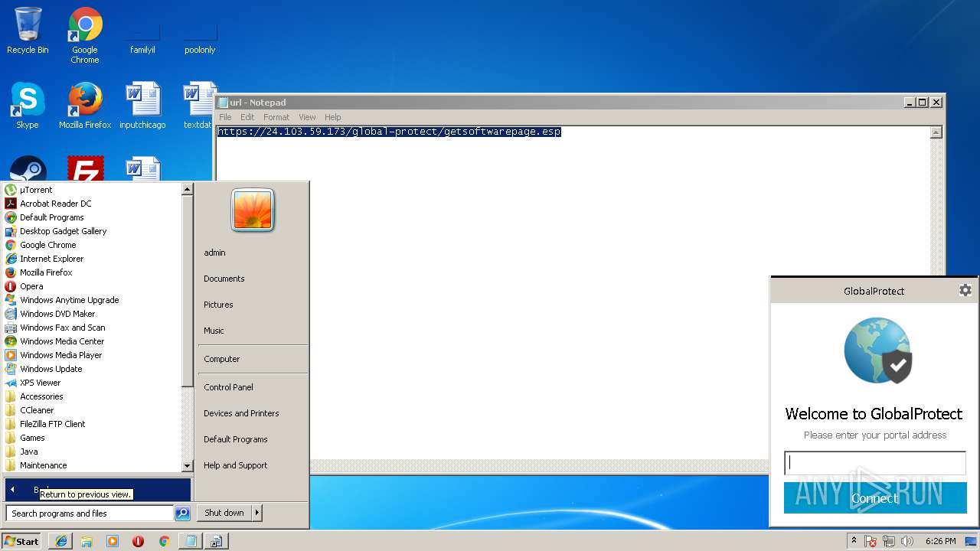Click Action Center flag tray icon
The height and width of the screenshot is (551, 980).
click(x=871, y=541)
